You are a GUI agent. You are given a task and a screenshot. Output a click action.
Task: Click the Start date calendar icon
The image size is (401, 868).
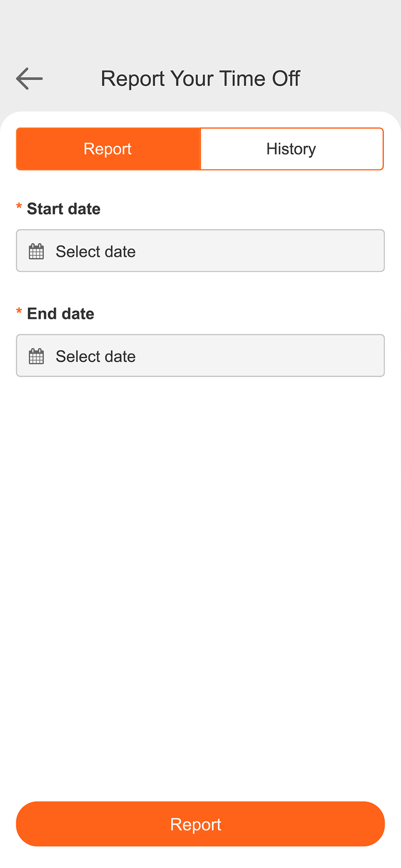coord(36,251)
